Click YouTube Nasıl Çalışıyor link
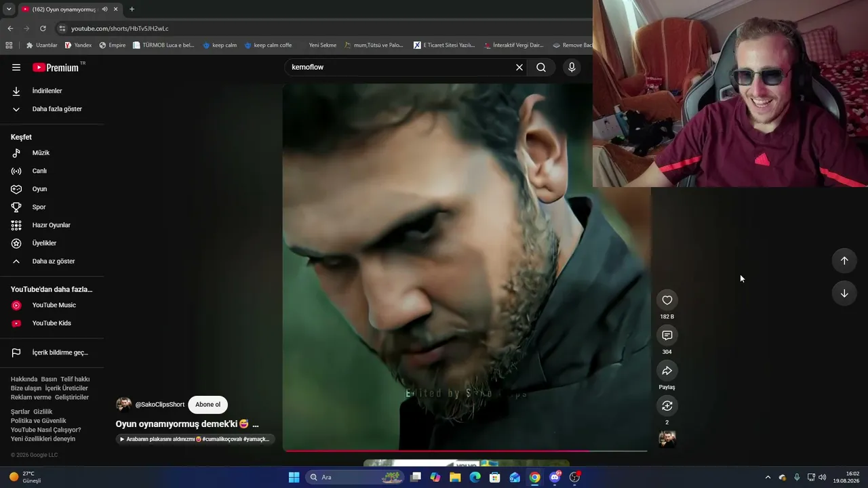The height and width of the screenshot is (488, 868). pos(45,430)
